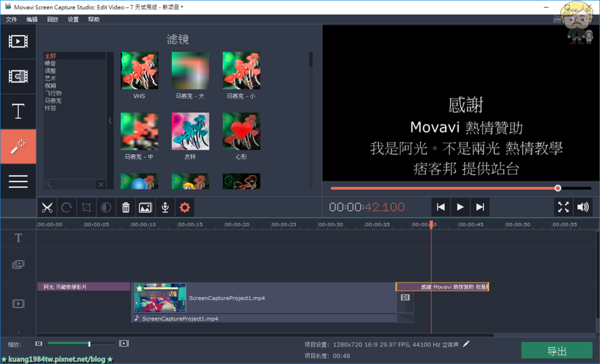Open the Transitions tab with three lines
The width and height of the screenshot is (600, 364).
(18, 181)
